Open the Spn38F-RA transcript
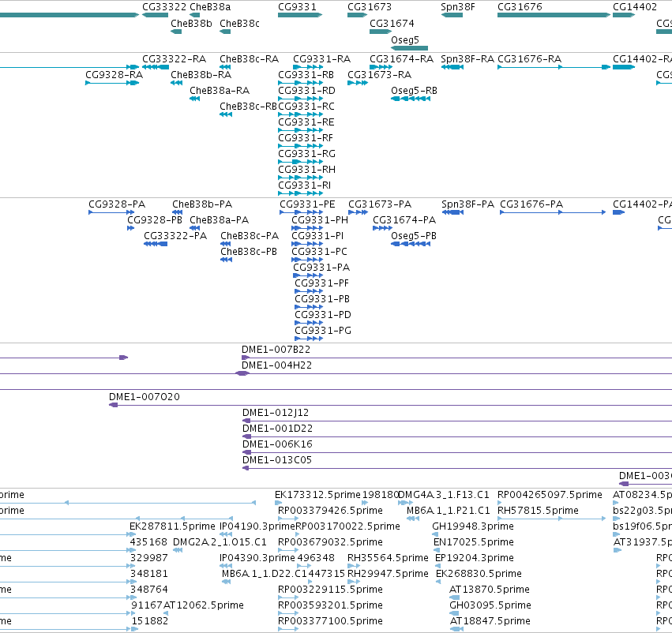The width and height of the screenshot is (672, 633). pyautogui.click(x=452, y=67)
